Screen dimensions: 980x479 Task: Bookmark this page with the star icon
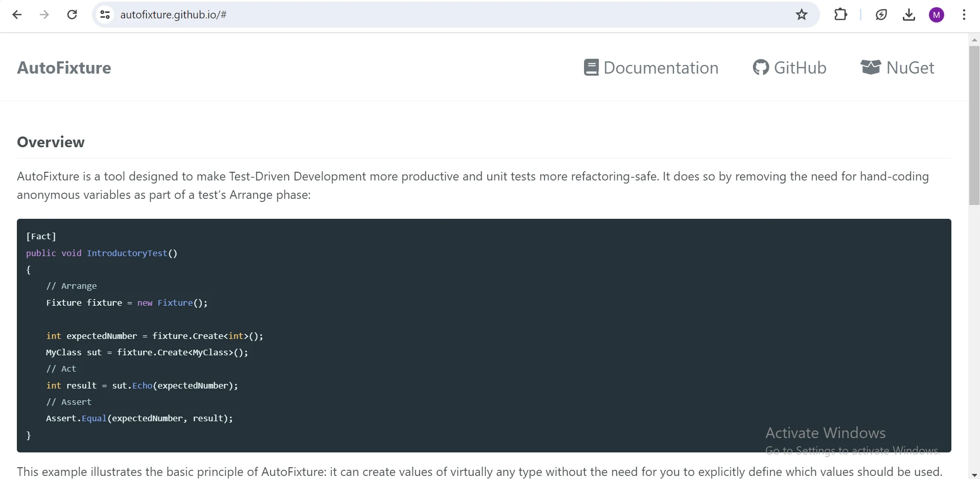802,15
